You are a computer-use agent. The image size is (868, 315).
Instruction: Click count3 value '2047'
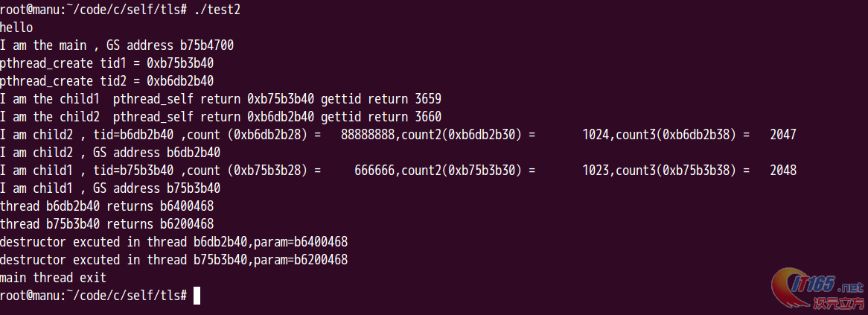[x=782, y=135]
